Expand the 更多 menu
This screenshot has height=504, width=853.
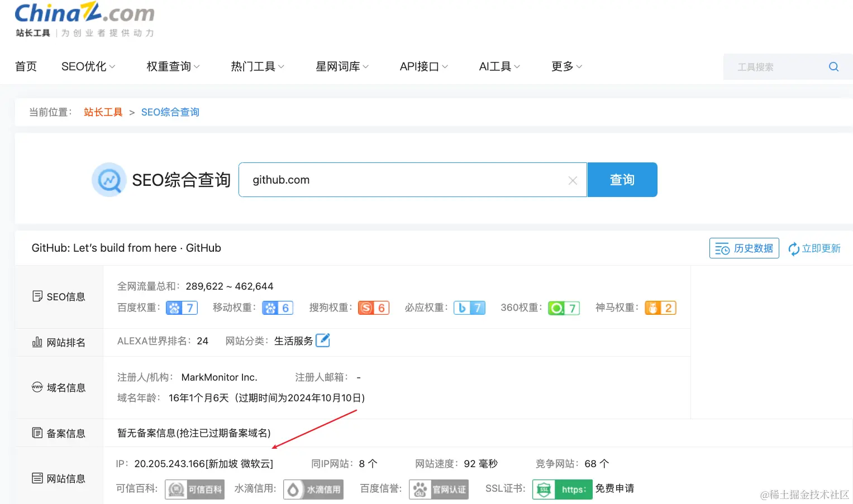(566, 66)
